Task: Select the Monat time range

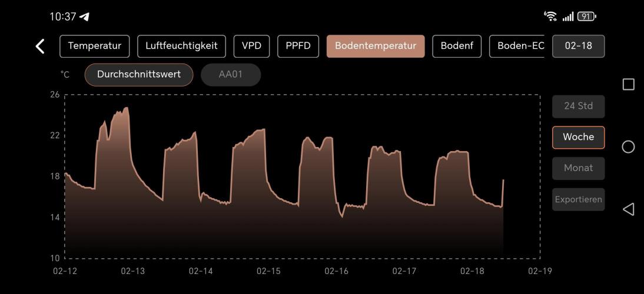Action: 578,168
